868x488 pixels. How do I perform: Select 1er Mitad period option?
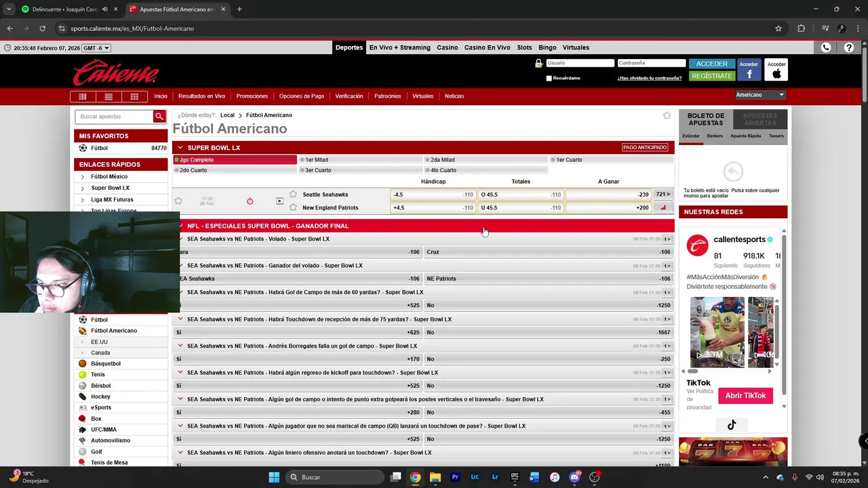coord(360,160)
